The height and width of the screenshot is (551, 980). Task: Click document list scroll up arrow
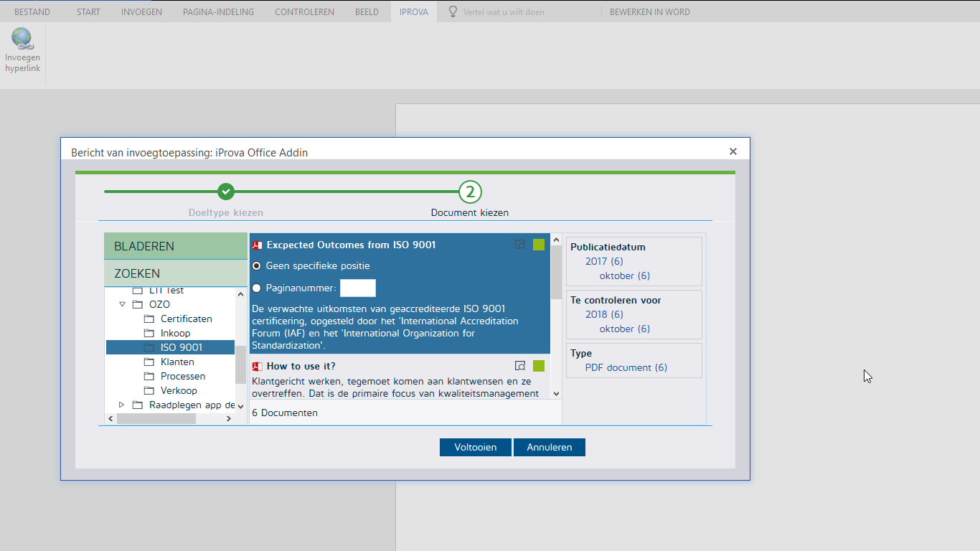tap(556, 239)
